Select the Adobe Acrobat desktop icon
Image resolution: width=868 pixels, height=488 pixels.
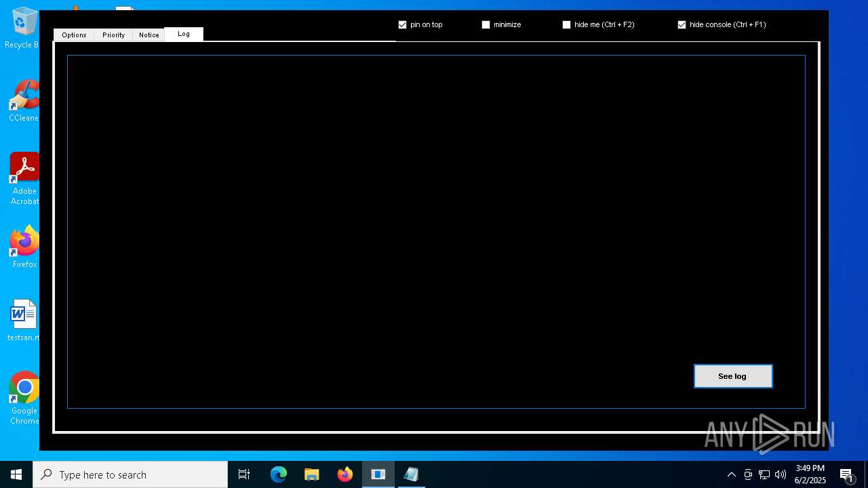coord(24,179)
